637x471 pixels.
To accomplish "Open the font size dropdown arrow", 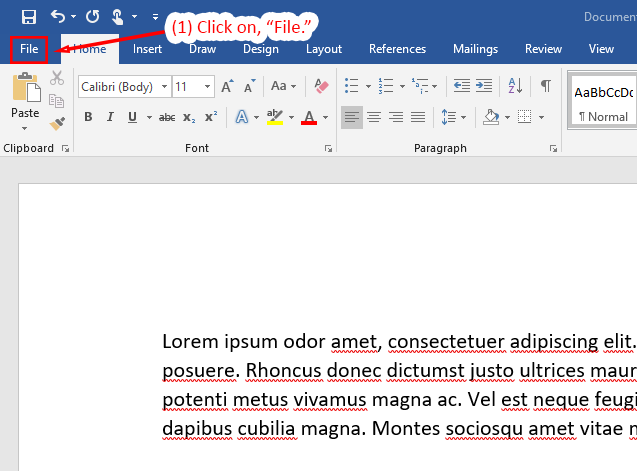I will [x=208, y=87].
